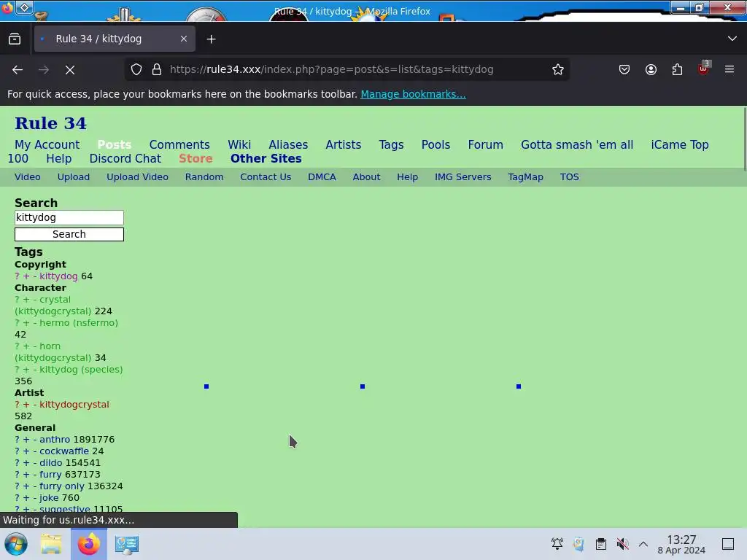Visit the Forum link
Image resolution: width=747 pixels, height=560 pixels.
[x=485, y=144]
